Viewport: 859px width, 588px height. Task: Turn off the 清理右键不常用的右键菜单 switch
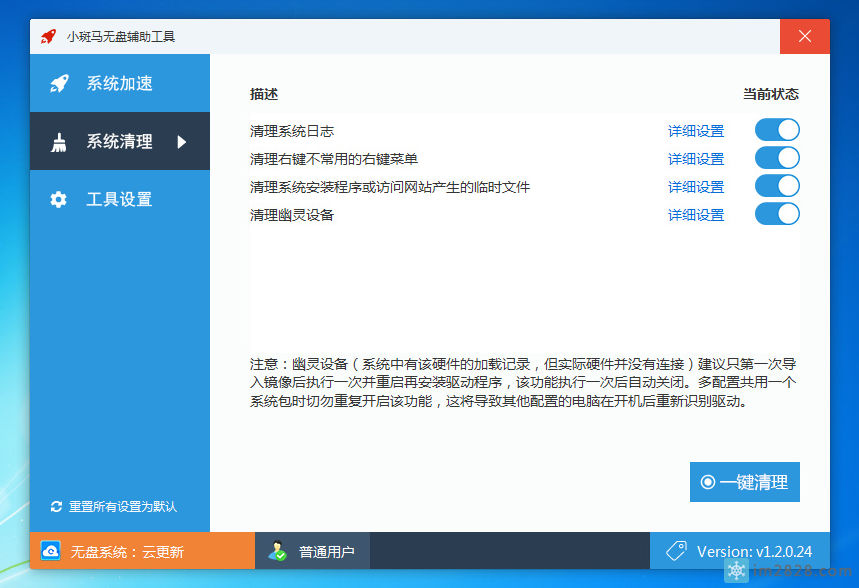[776, 158]
